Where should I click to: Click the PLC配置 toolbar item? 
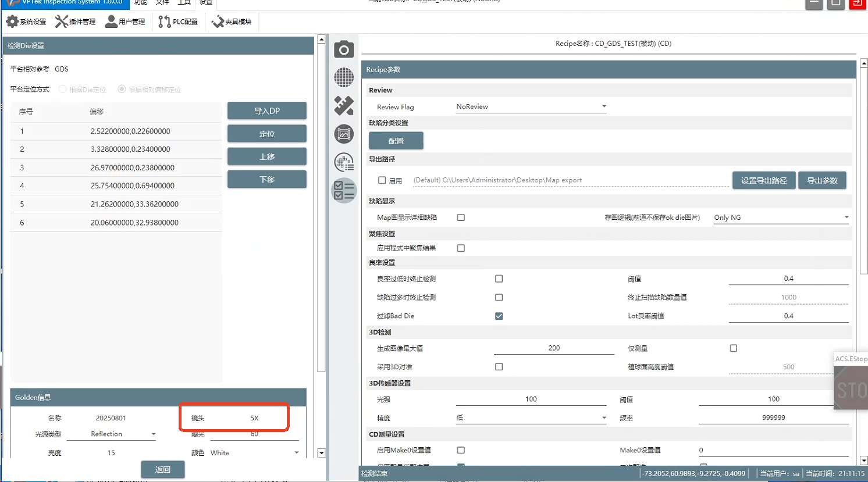tap(178, 22)
